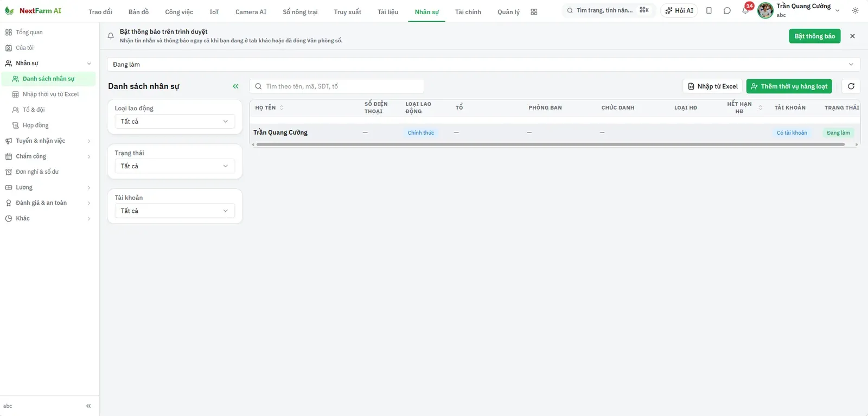This screenshot has height=416, width=868.
Task: Switch to the Tài chính tab
Action: tap(468, 12)
